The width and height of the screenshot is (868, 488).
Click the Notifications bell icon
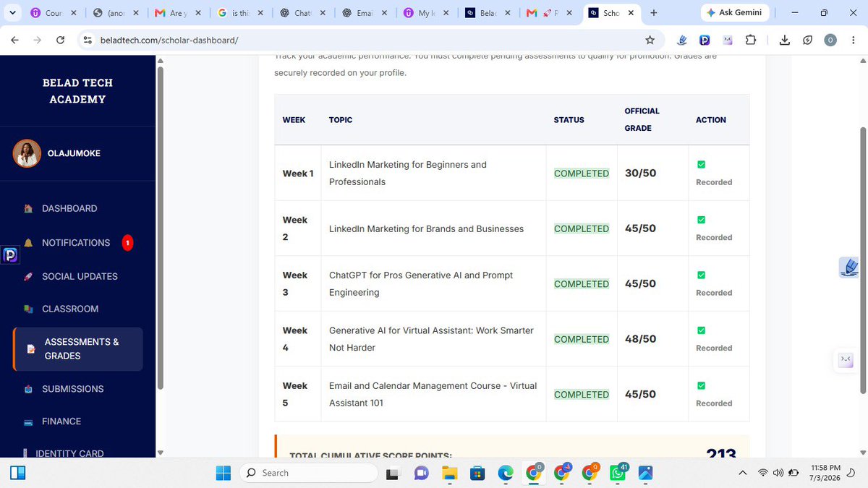pyautogui.click(x=28, y=243)
